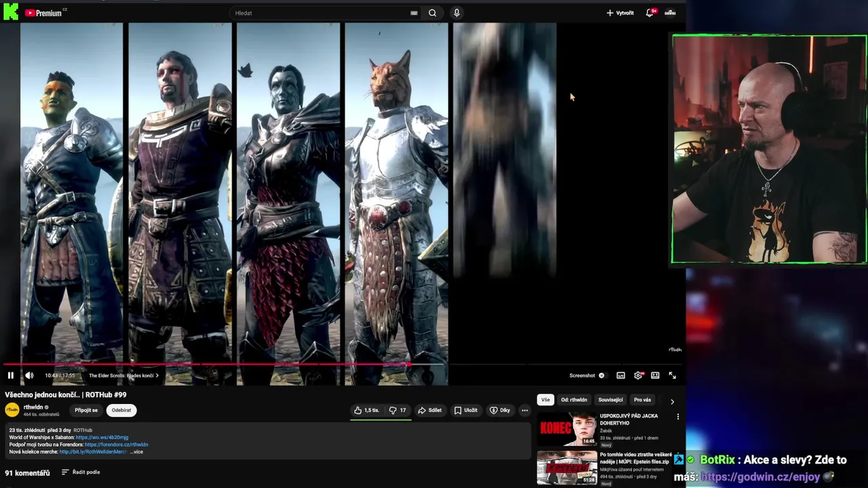Screen dimensions: 868x488
Task: Start voice search with microphone
Action: 456,13
